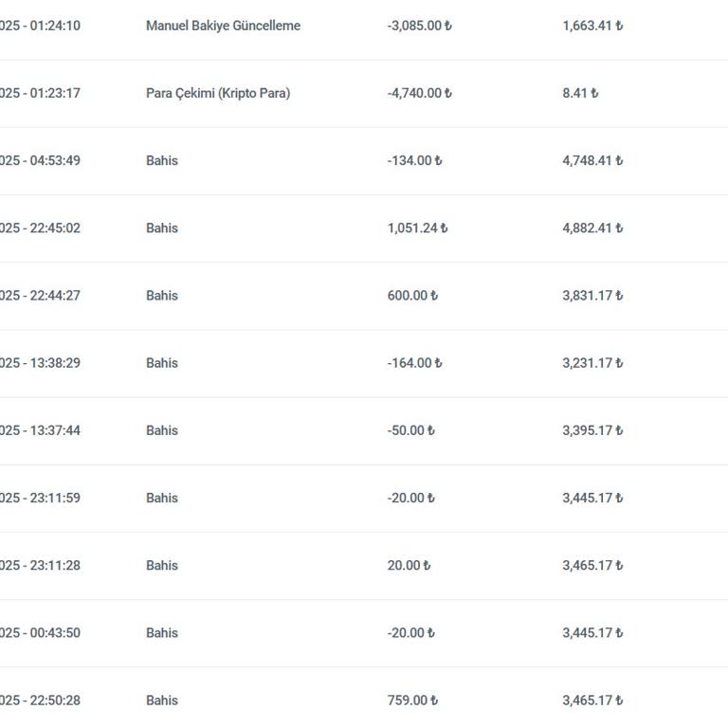Select the 1,051.24 ₺ winning amount
The width and height of the screenshot is (728, 728).
[417, 227]
